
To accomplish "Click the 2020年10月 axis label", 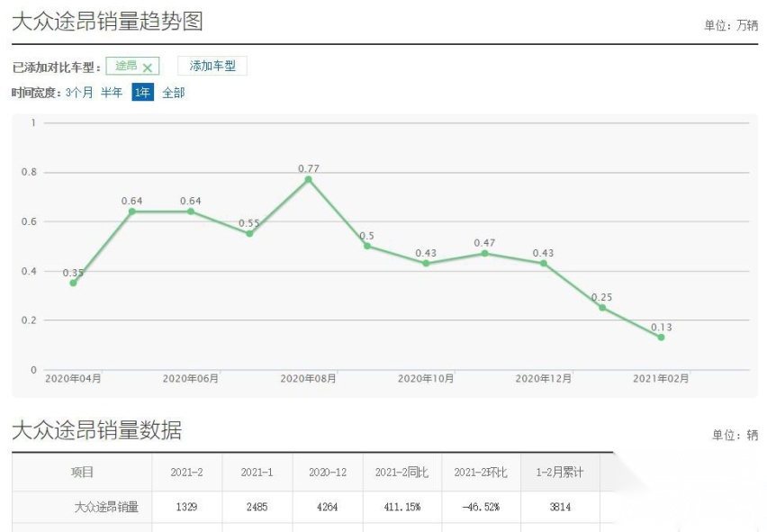I will point(426,378).
